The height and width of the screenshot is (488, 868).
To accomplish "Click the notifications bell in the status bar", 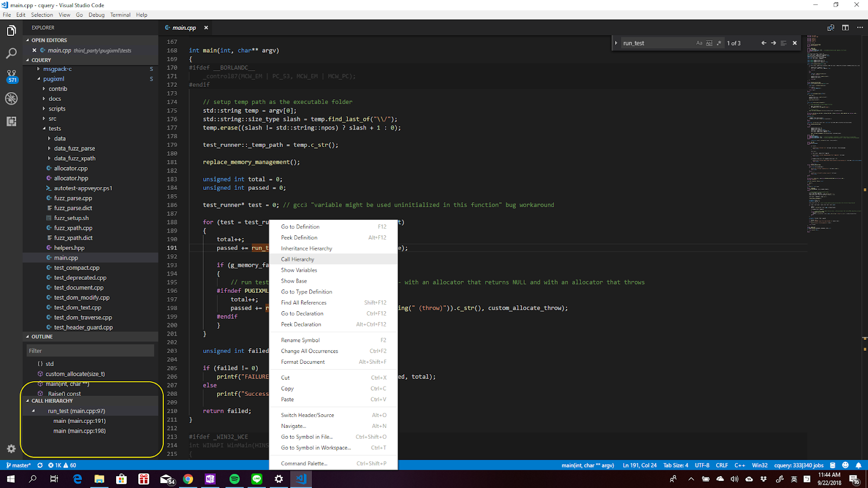I will [x=858, y=465].
